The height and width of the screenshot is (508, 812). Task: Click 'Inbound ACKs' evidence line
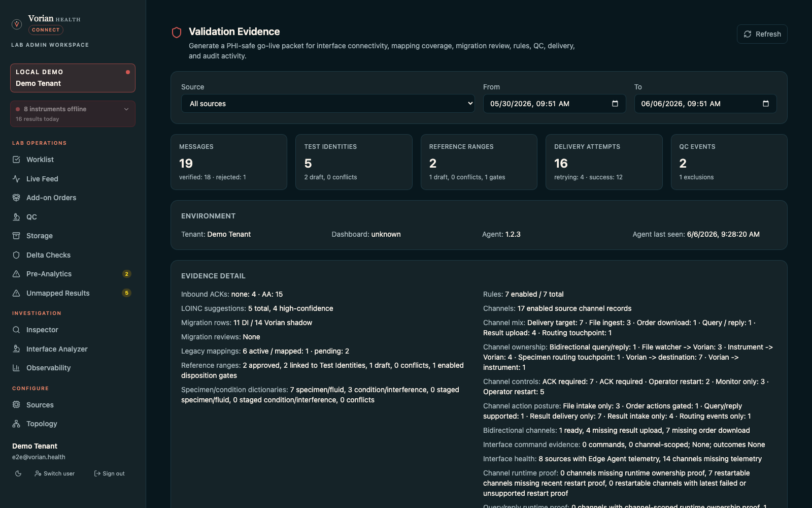(x=232, y=294)
